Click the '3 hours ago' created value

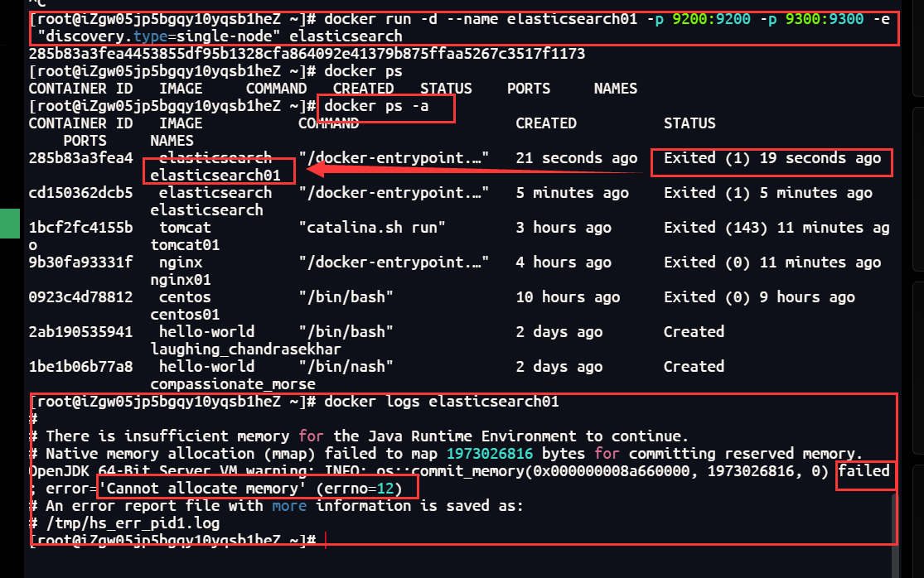click(x=564, y=228)
